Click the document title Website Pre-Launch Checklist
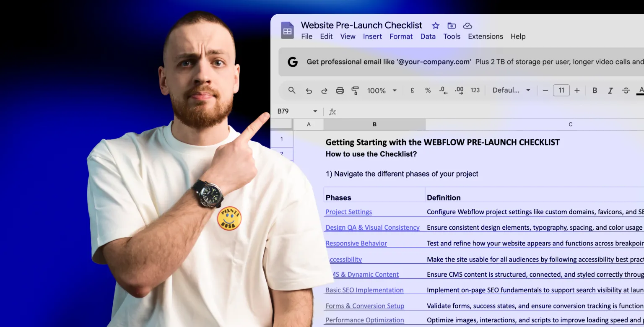644x327 pixels. [x=361, y=25]
